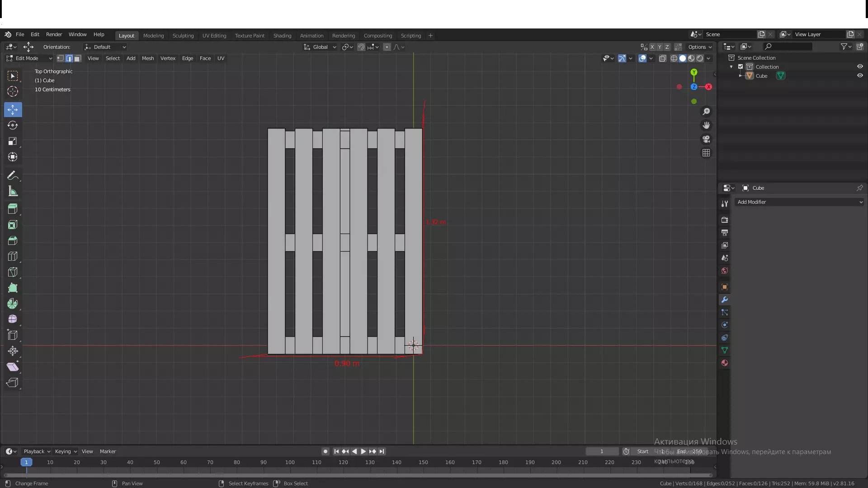868x488 pixels.
Task: Select the Rotate tool
Action: tap(13, 125)
